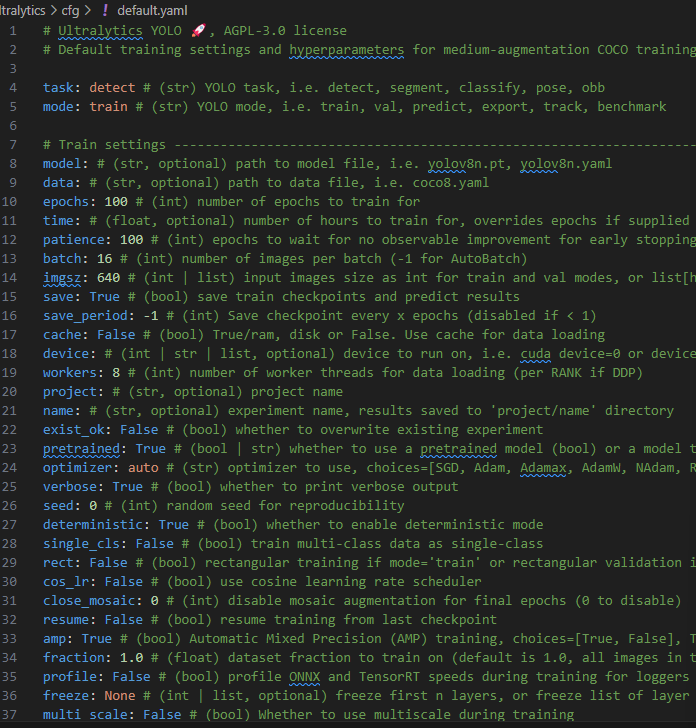
Task: Click 'yolov8n.pt' in the model comment
Action: [466, 164]
